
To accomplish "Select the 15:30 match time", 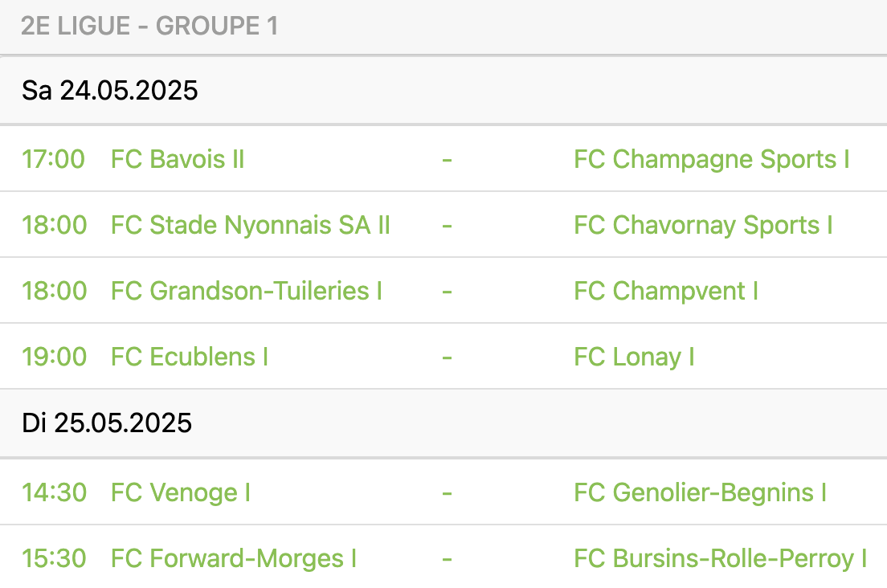I will pos(53,558).
